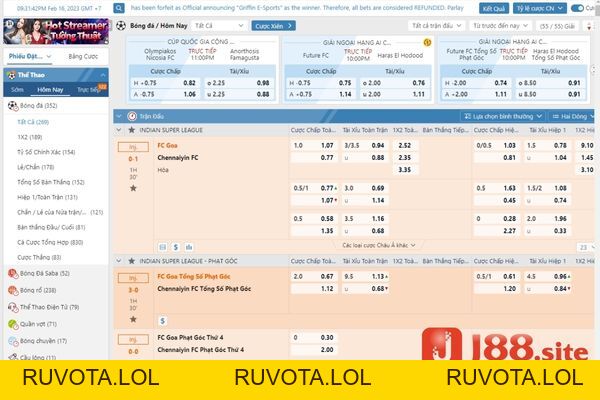Click the soccer ball icon beside Bóng đá / Hôm Nay
Image resolution: width=600 pixels, height=400 pixels.
tap(121, 26)
